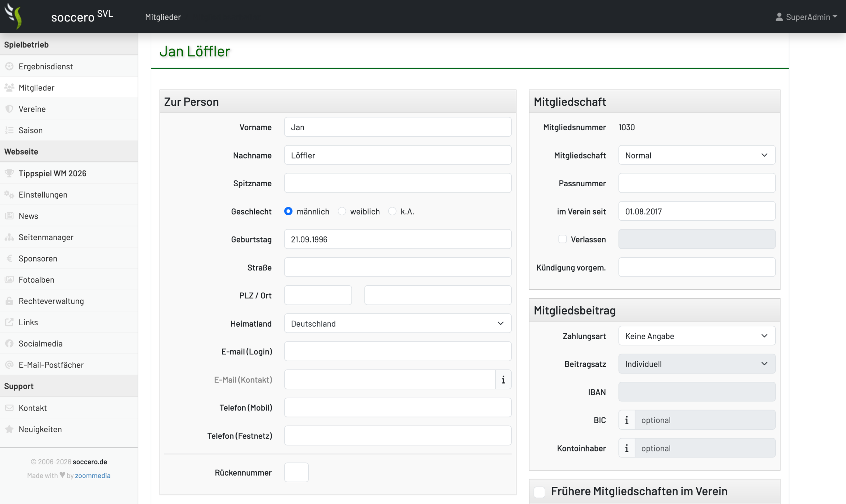Click the Sponsoren euro icon
846x504 pixels.
click(x=9, y=259)
